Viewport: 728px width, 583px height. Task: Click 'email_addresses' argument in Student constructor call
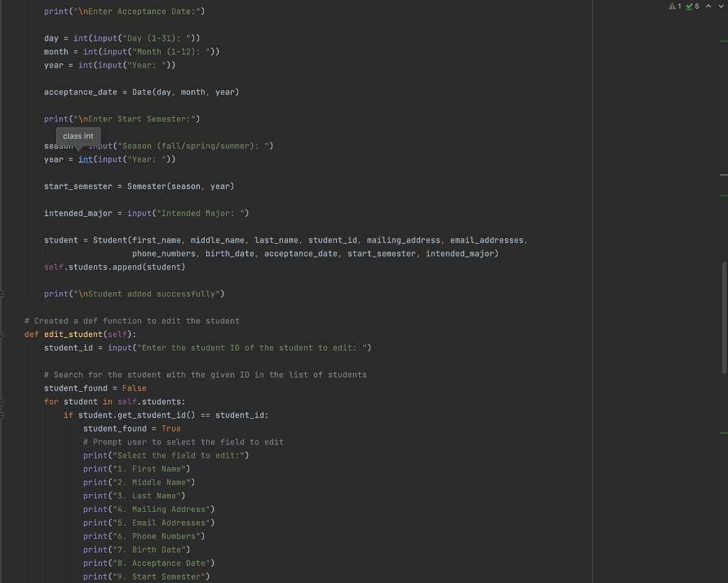(486, 240)
